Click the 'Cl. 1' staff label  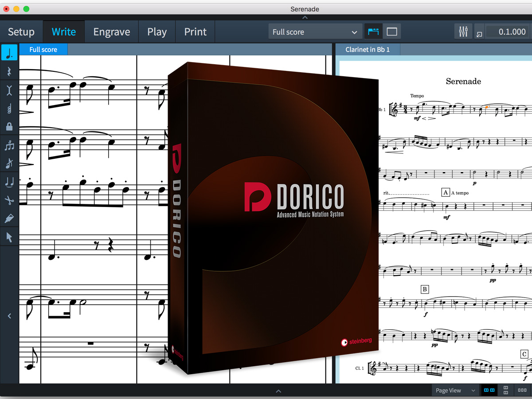360,368
